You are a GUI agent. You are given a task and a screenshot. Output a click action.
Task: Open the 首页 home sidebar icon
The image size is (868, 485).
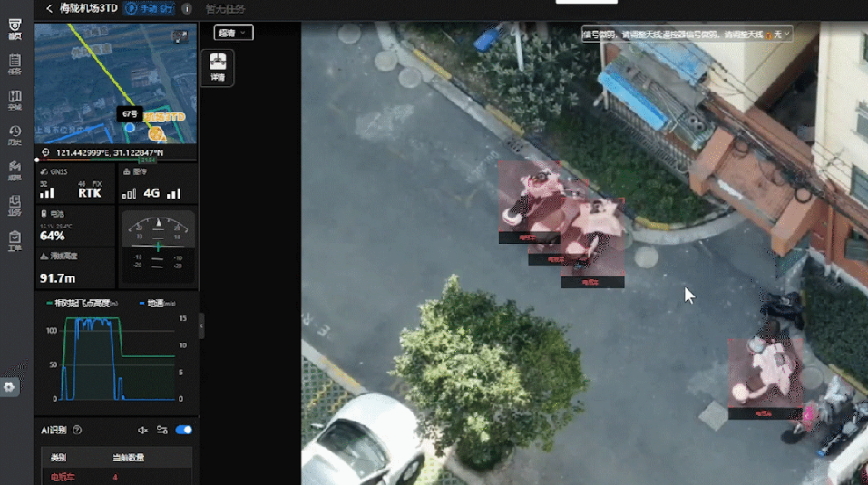point(15,29)
